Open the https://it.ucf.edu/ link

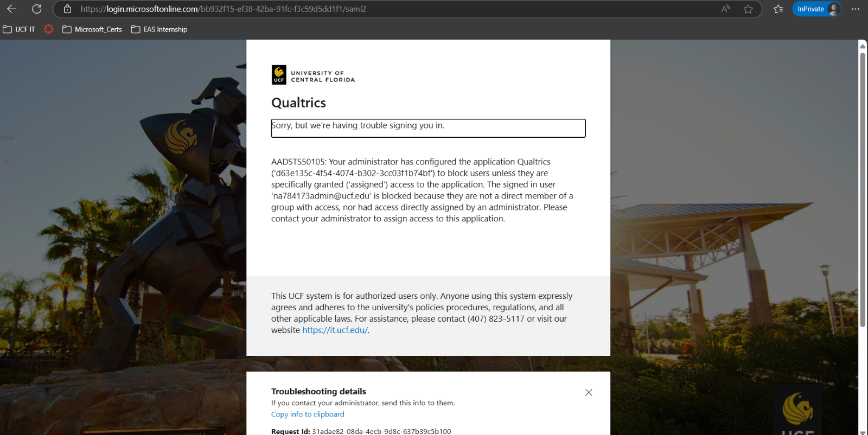[x=335, y=330]
